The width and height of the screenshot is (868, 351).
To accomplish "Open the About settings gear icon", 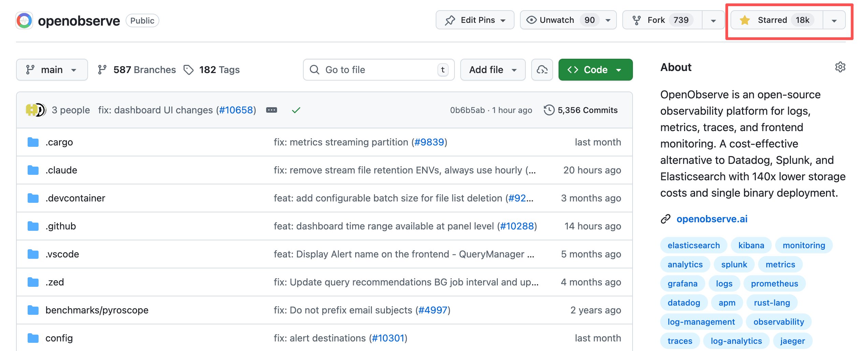I will 840,67.
